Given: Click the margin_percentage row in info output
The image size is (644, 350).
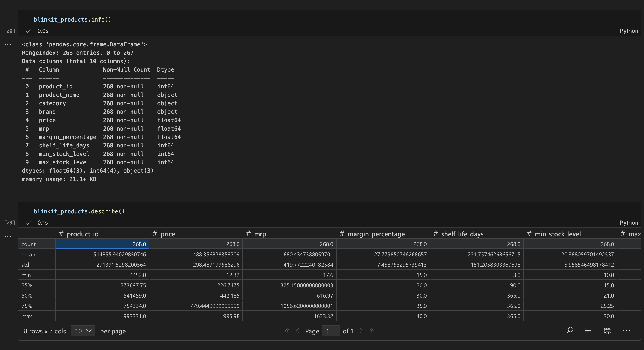Looking at the screenshot, I should point(103,137).
